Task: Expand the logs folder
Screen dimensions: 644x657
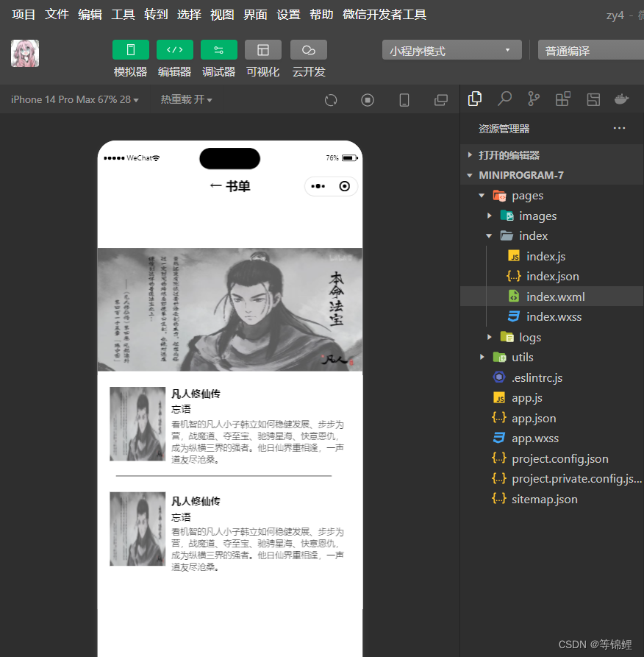Action: pyautogui.click(x=552, y=337)
